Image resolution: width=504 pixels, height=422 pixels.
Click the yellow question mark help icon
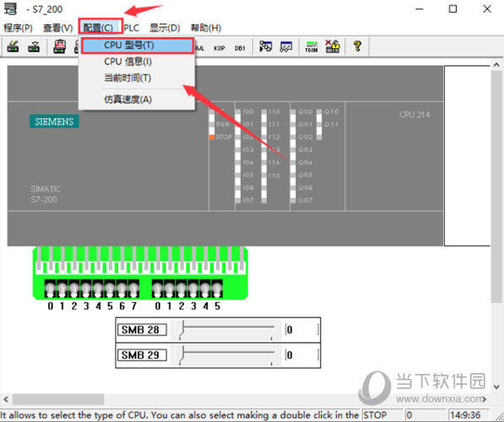click(357, 46)
